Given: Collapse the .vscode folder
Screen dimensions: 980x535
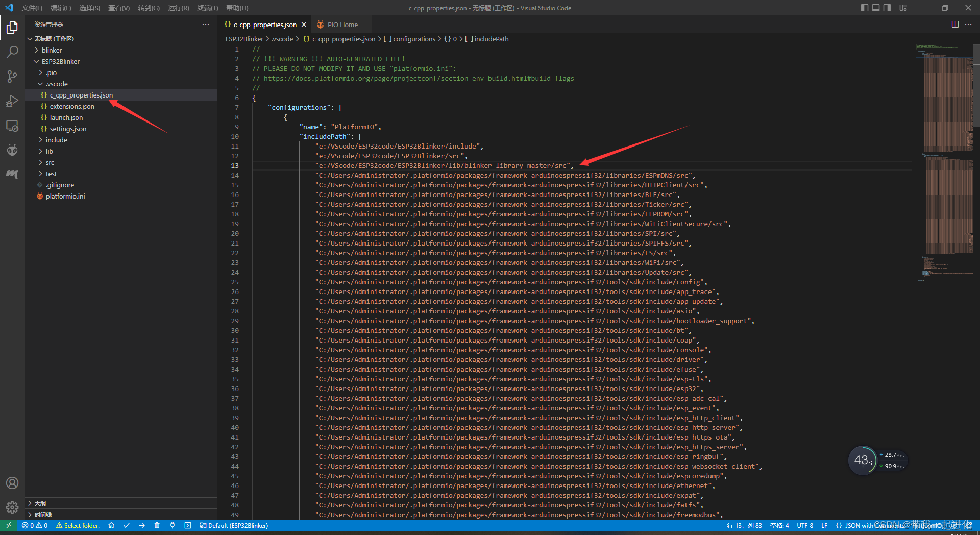Looking at the screenshot, I should (x=121, y=84).
